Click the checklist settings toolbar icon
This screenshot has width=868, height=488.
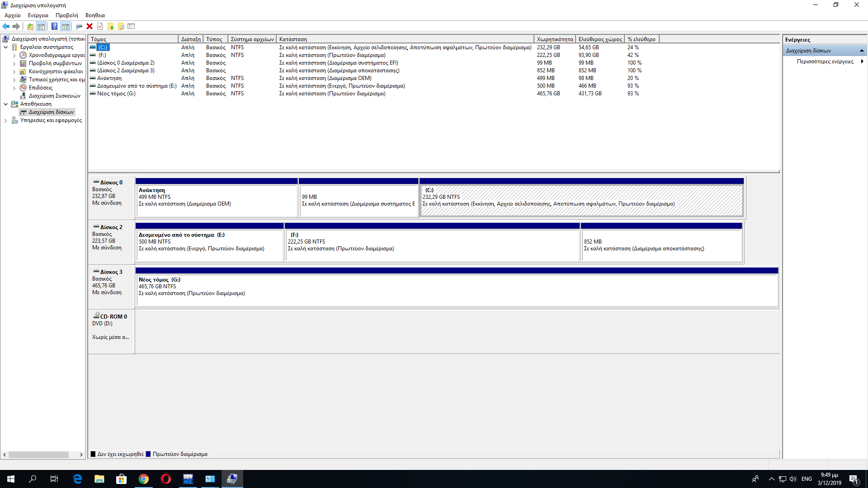tap(132, 26)
